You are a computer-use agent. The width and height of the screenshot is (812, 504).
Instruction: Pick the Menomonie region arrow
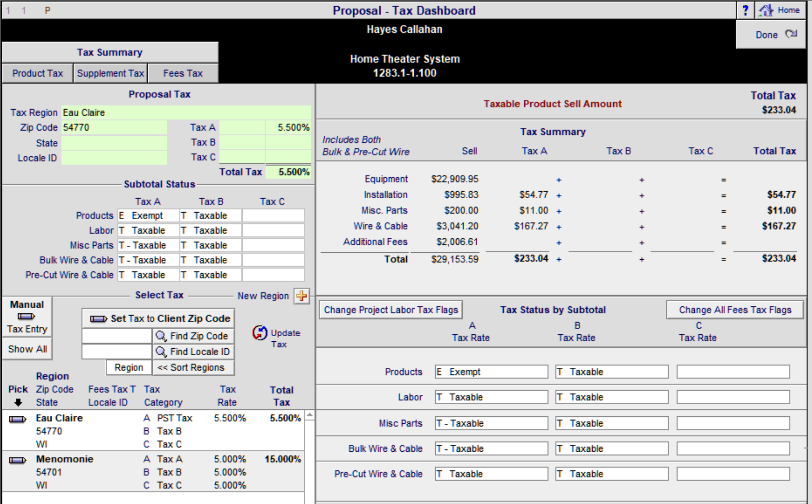(17, 460)
